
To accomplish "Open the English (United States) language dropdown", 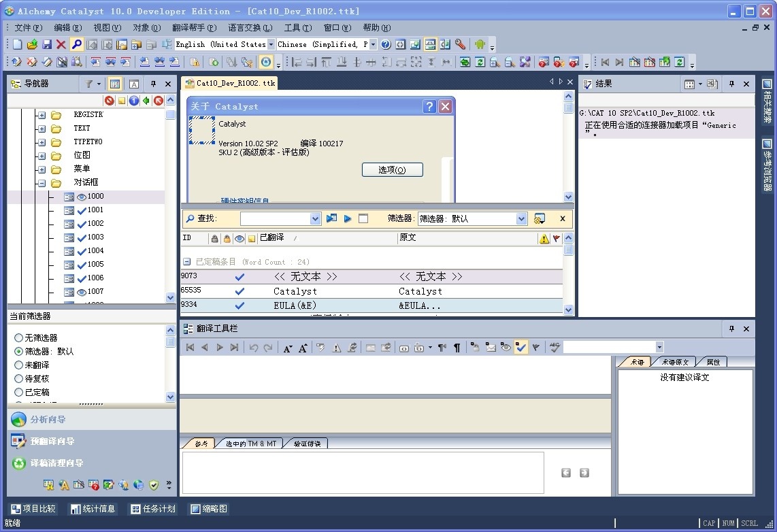I will [271, 44].
